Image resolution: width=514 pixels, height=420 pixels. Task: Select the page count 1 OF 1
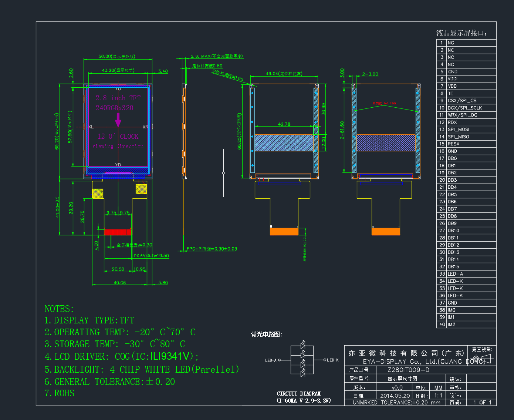[482, 403]
